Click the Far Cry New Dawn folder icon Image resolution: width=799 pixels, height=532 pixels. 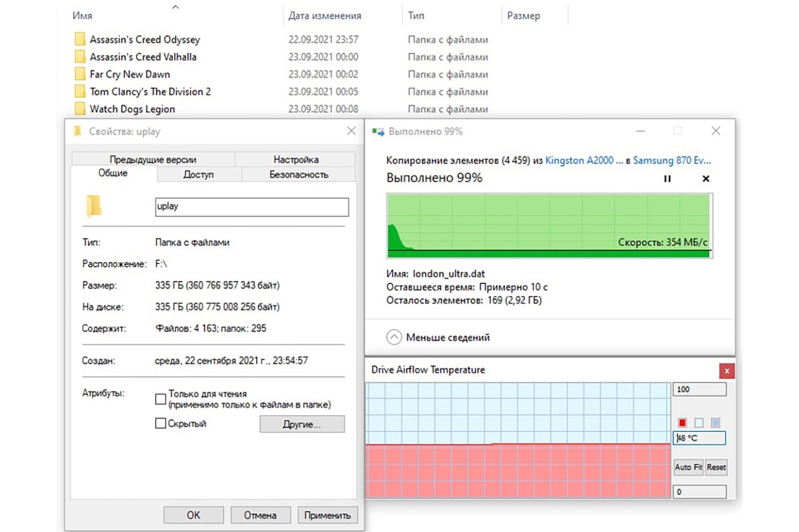(x=79, y=74)
